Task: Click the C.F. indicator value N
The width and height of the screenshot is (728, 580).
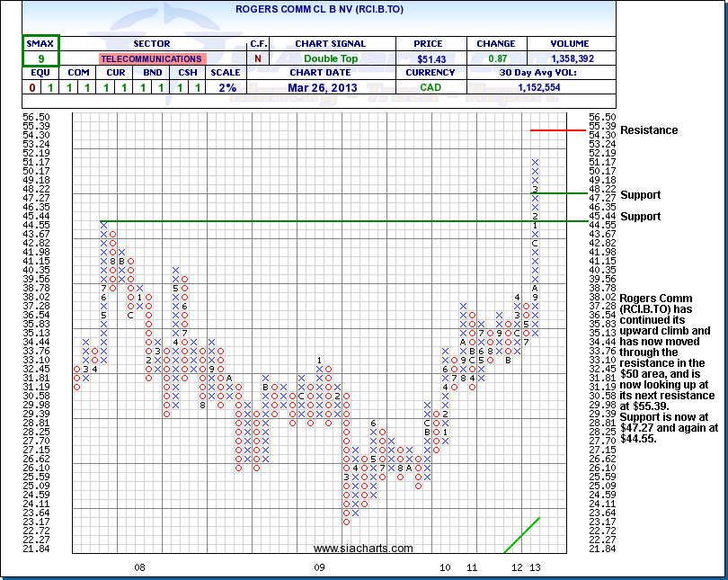Action: [x=258, y=58]
